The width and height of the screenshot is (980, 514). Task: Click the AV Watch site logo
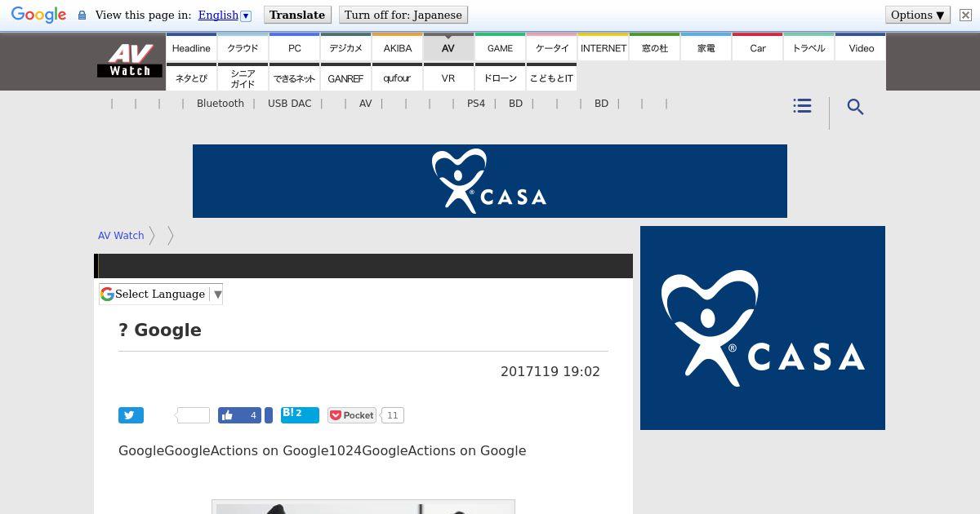coord(130,60)
